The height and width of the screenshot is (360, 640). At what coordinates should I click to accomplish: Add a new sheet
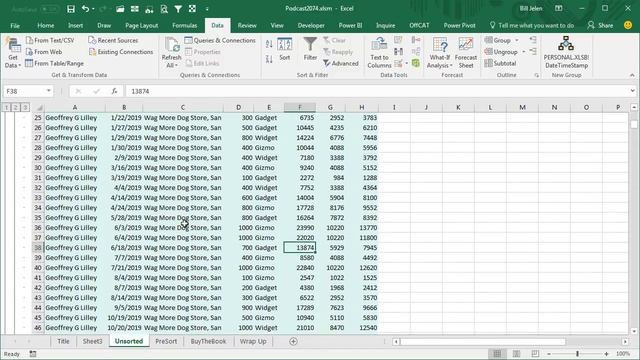coord(293,342)
